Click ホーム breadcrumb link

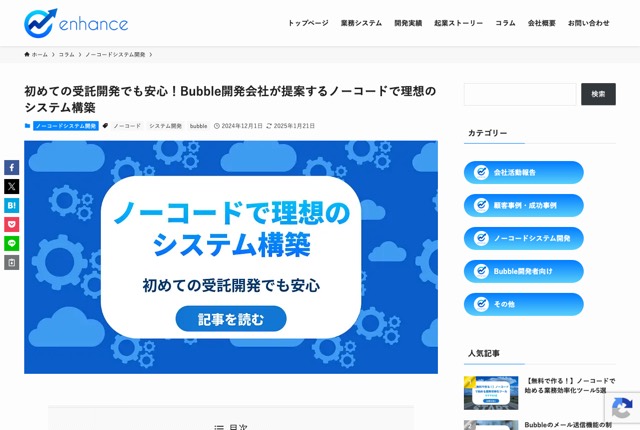[x=40, y=55]
